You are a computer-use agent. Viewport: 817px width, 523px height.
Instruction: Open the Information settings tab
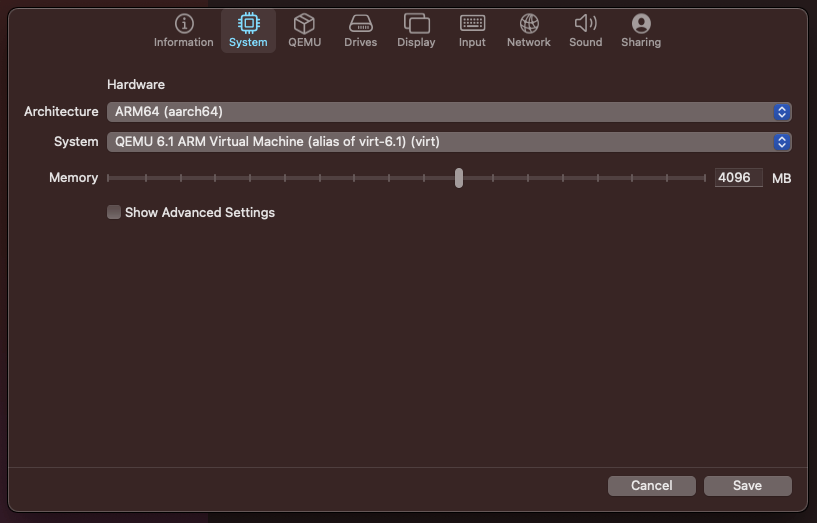coord(183,31)
